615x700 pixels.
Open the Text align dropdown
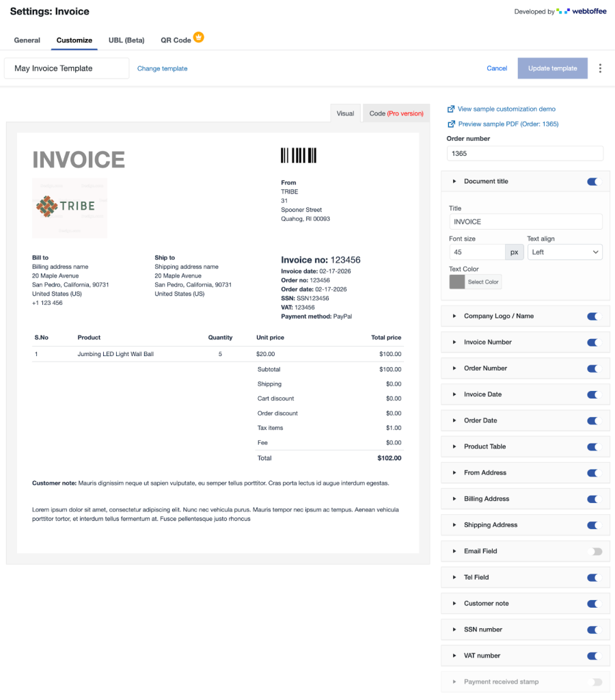coord(565,252)
